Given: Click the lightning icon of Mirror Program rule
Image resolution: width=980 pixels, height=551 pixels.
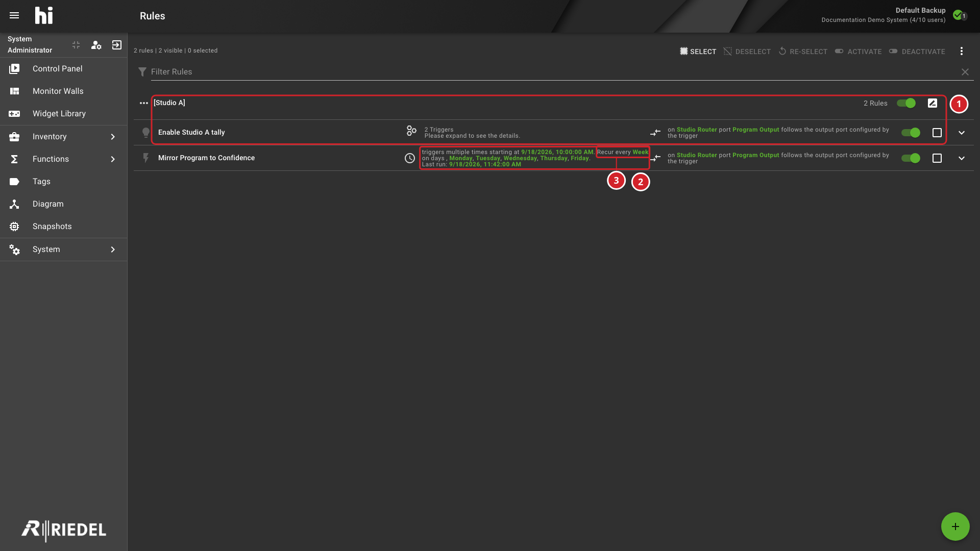Looking at the screenshot, I should 146,158.
